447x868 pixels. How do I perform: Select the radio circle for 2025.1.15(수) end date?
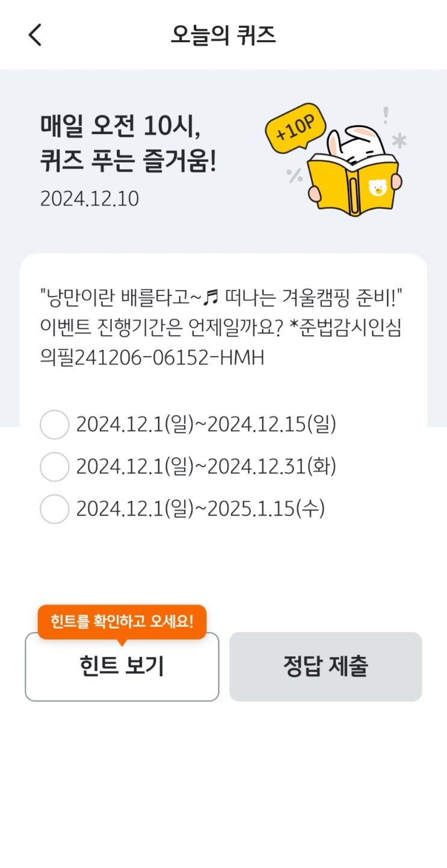(x=54, y=509)
